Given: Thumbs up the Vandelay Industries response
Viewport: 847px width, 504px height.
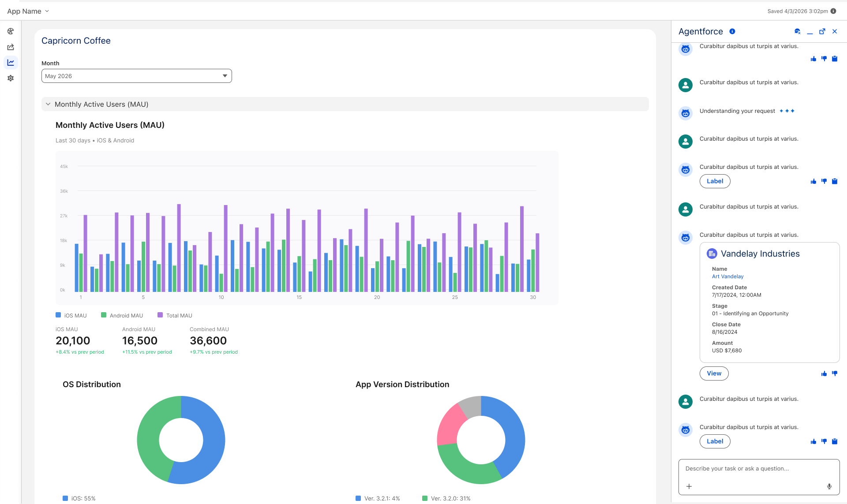Looking at the screenshot, I should coord(824,373).
